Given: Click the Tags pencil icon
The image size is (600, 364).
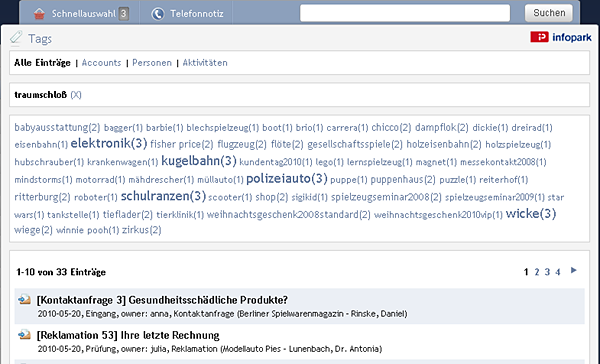Looking at the screenshot, I should (x=16, y=38).
